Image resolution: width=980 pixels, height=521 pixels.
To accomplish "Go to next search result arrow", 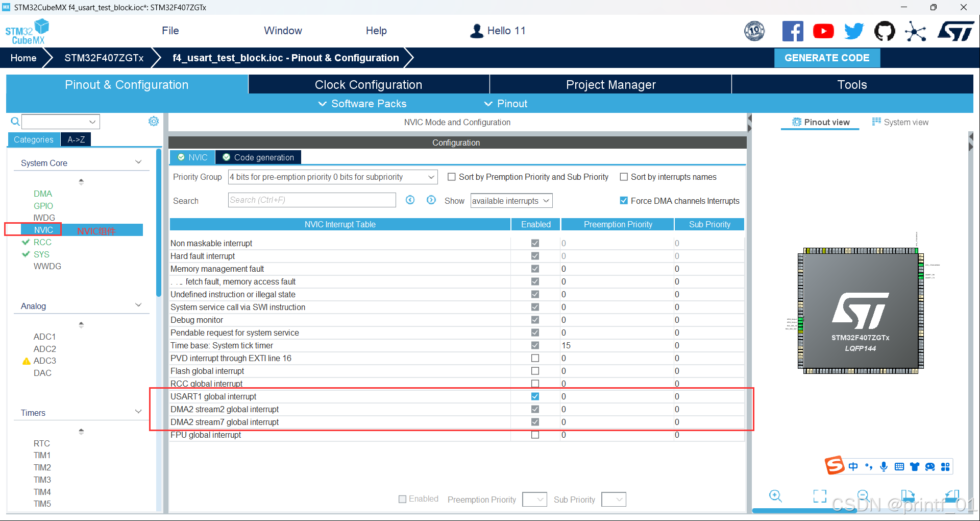I will click(431, 200).
